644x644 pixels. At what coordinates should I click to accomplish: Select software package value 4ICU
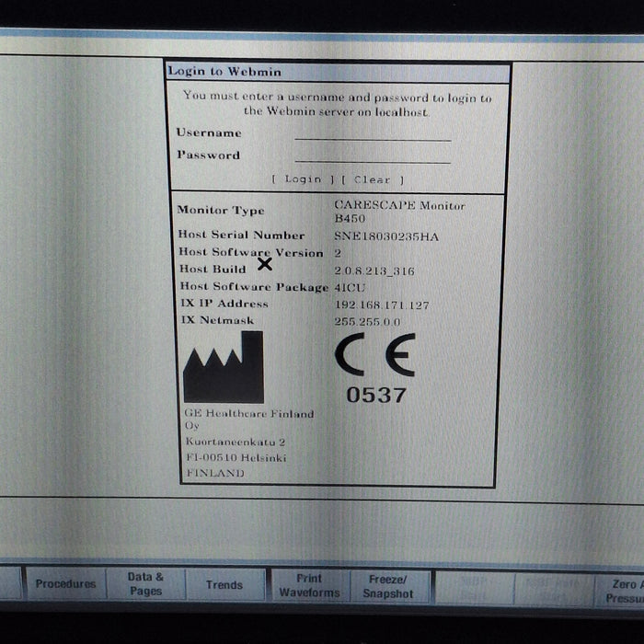pos(350,287)
